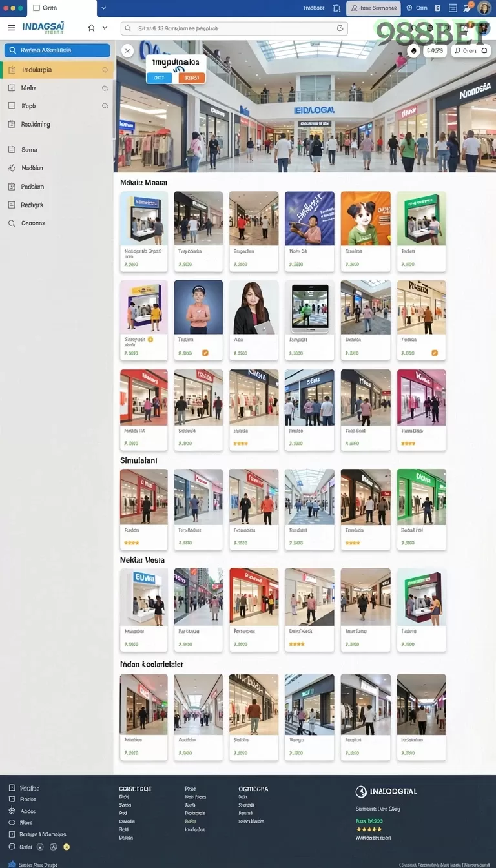Click the star rating in the footer

click(x=369, y=829)
